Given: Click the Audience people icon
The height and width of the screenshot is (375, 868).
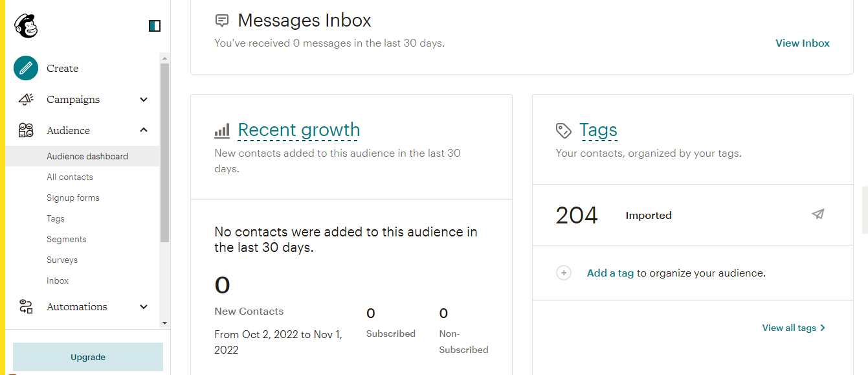Looking at the screenshot, I should (26, 130).
